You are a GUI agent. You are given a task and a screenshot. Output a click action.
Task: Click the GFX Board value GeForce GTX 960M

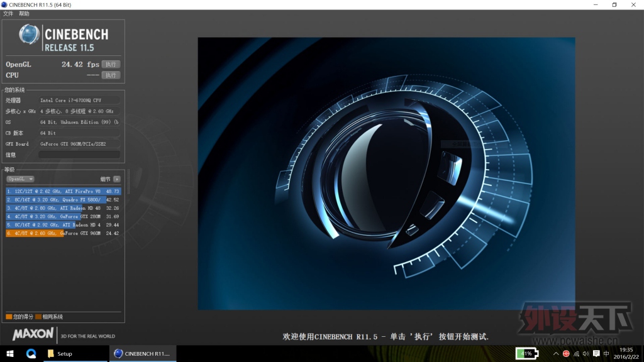pos(79,144)
